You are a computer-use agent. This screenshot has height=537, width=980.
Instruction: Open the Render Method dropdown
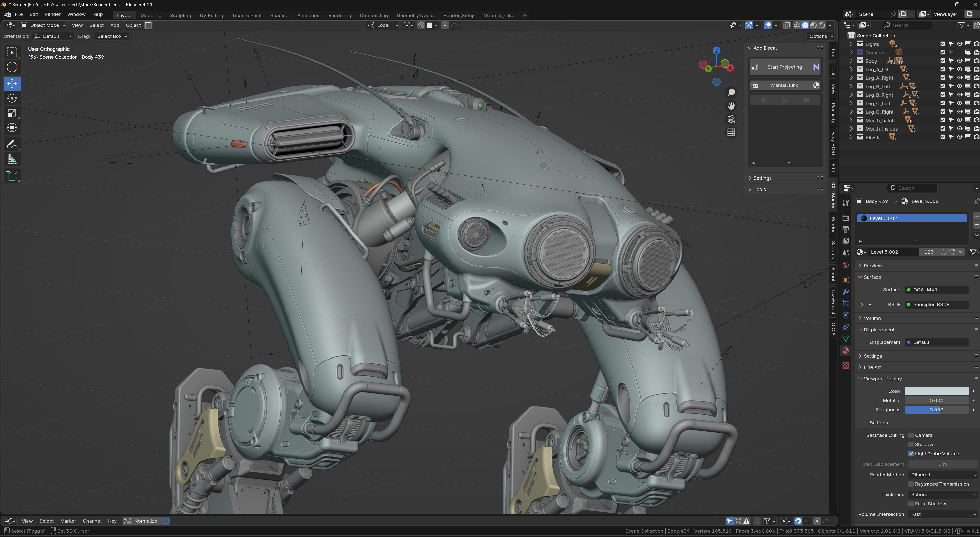click(942, 475)
